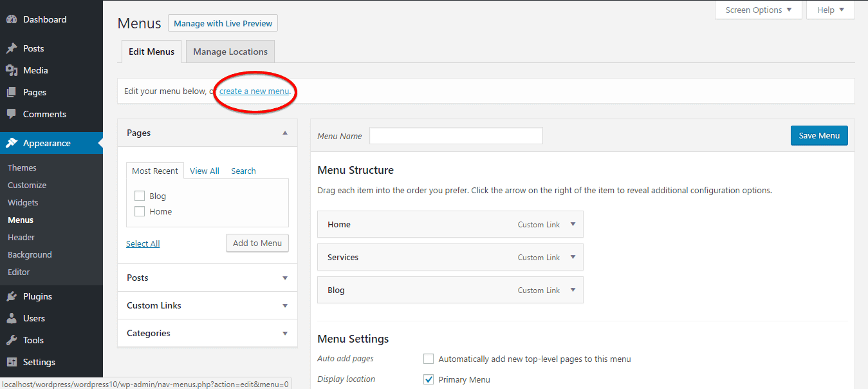
Task: Click the Plugins plug icon
Action: pyautogui.click(x=12, y=297)
